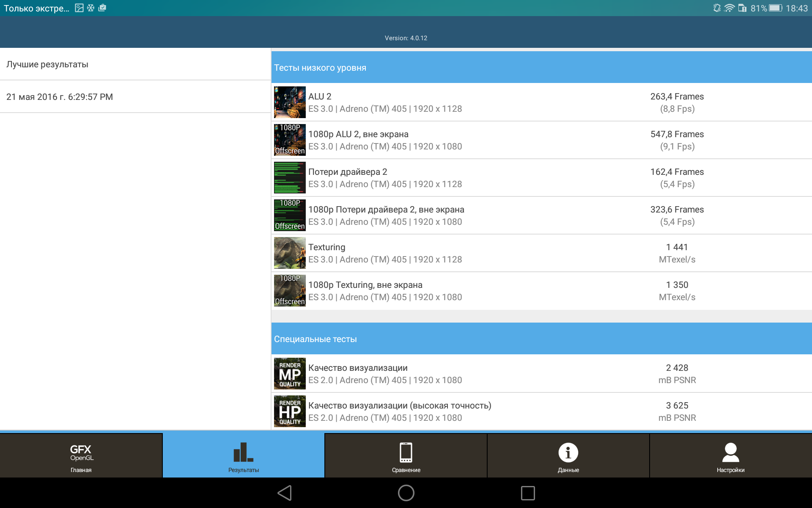
Task: Open the Главная GFX OpenGL tab
Action: coord(81,456)
